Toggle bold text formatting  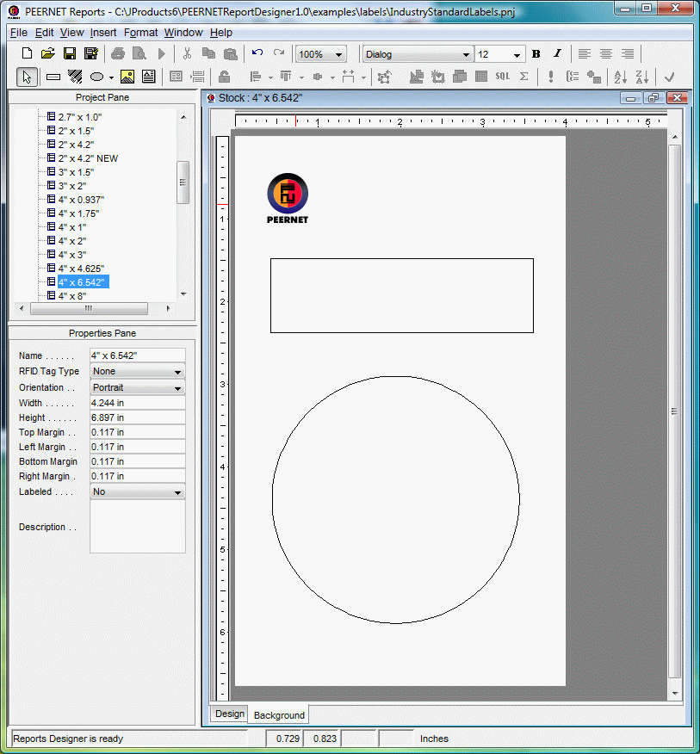point(536,54)
